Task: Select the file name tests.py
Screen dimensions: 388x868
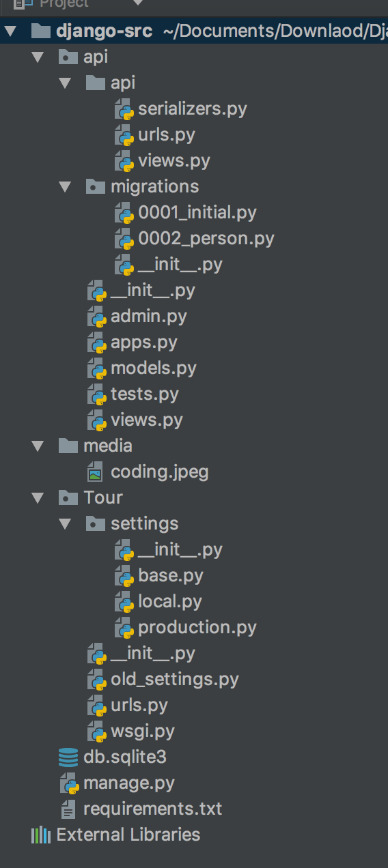Action: pyautogui.click(x=145, y=394)
